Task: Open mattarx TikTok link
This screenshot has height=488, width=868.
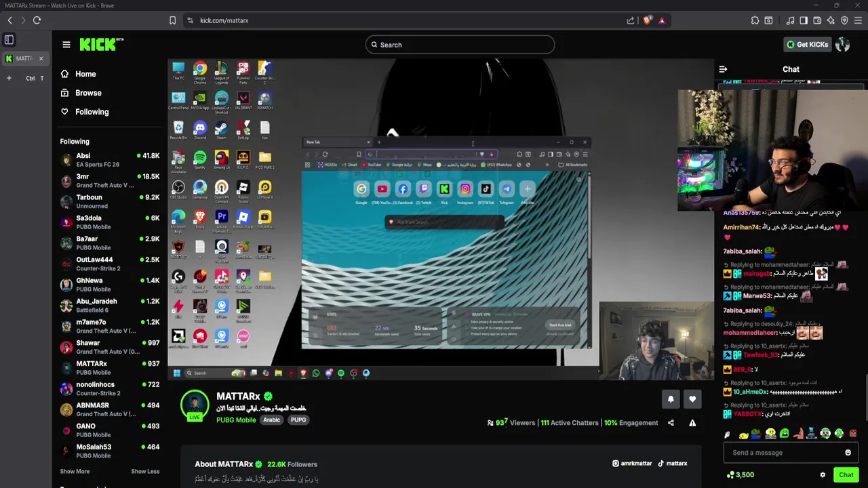Action: click(672, 464)
